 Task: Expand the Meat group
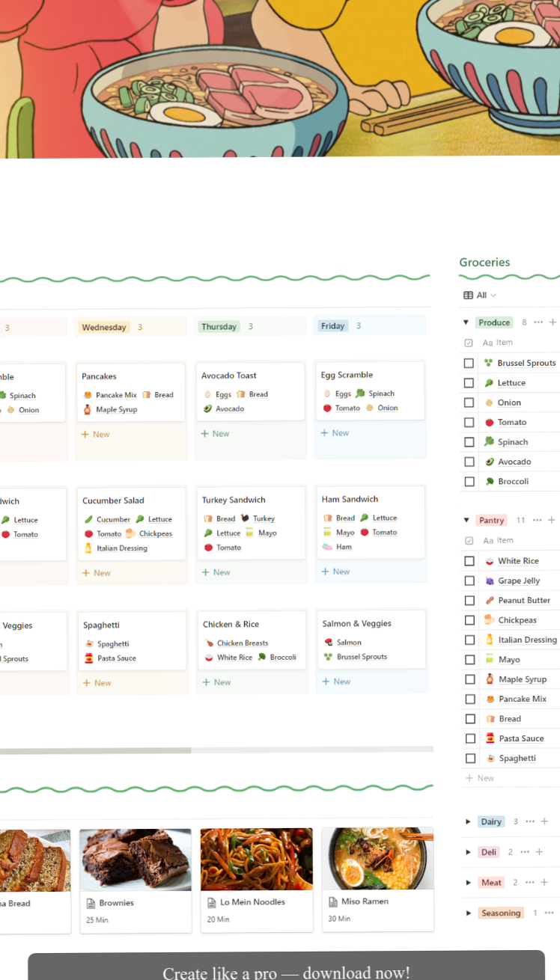click(469, 883)
